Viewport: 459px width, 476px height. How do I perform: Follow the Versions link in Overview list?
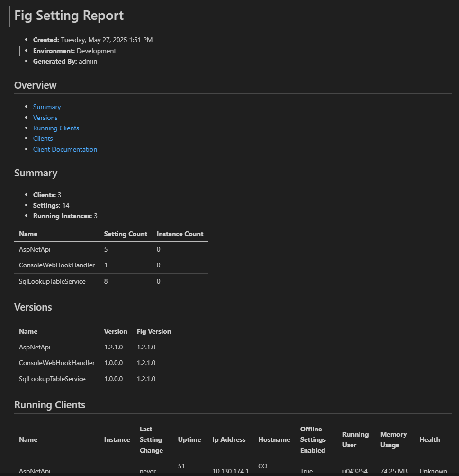(45, 118)
